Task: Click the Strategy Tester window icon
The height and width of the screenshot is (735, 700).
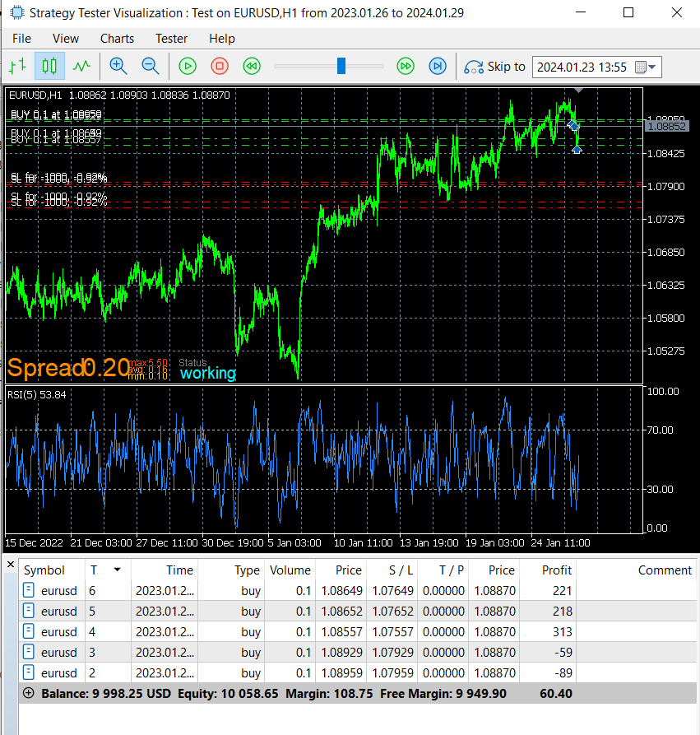Action: point(17,12)
